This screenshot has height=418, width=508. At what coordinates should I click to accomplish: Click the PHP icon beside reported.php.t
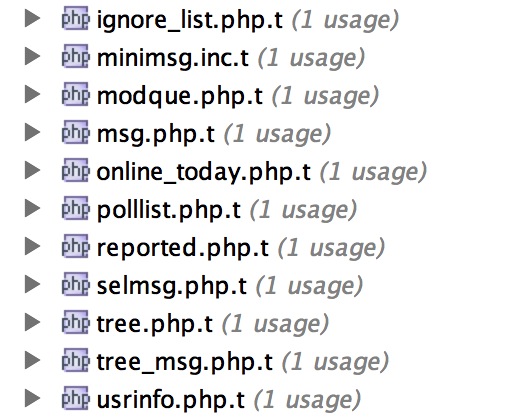pyautogui.click(x=76, y=246)
